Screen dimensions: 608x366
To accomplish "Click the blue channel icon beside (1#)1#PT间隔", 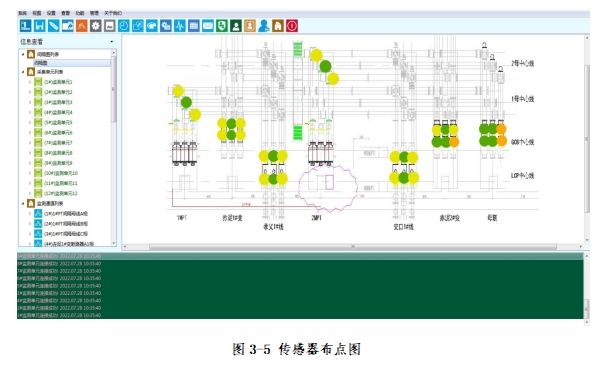I will pyautogui.click(x=38, y=214).
